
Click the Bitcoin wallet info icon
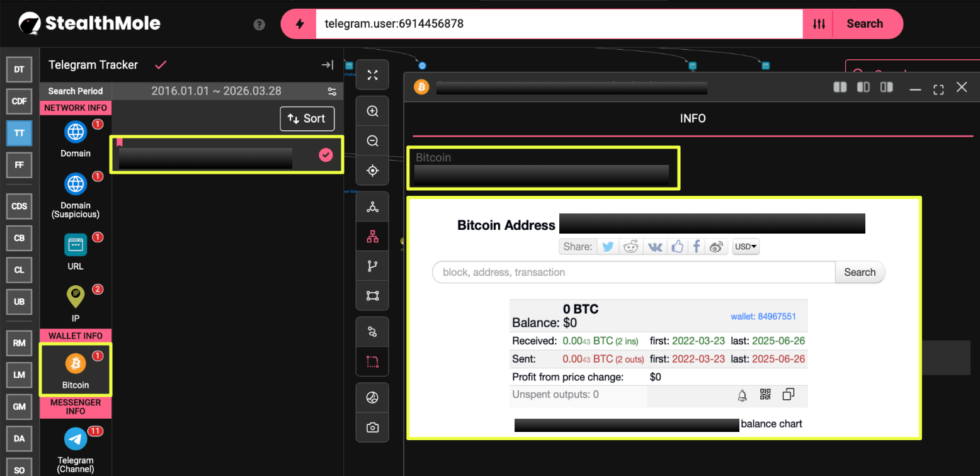pos(75,364)
